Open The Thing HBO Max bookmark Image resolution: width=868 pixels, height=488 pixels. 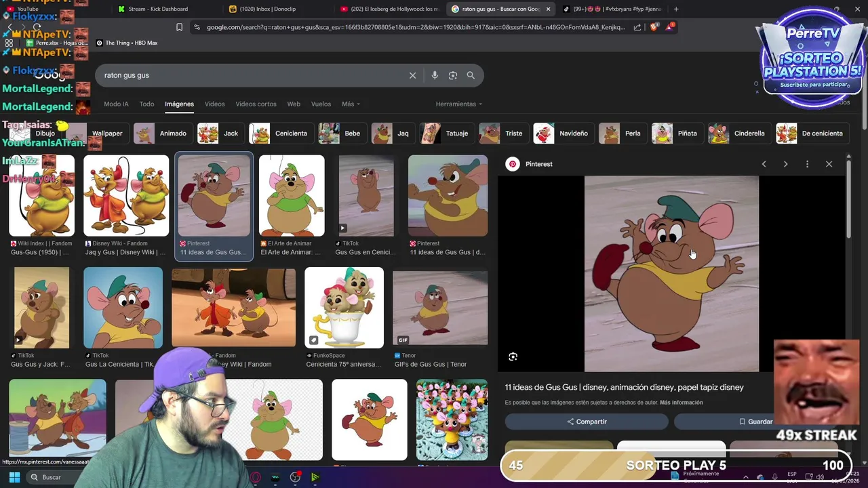(x=127, y=43)
